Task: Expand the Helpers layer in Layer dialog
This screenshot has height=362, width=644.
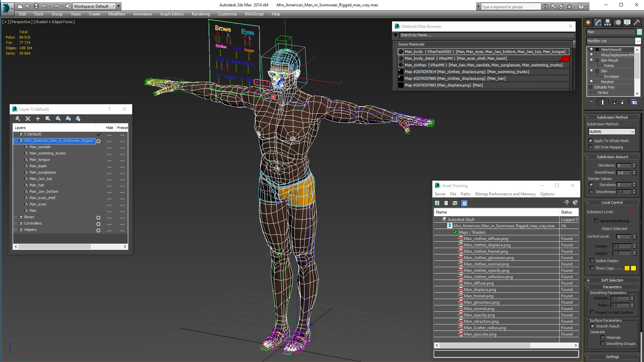Action: (15, 230)
